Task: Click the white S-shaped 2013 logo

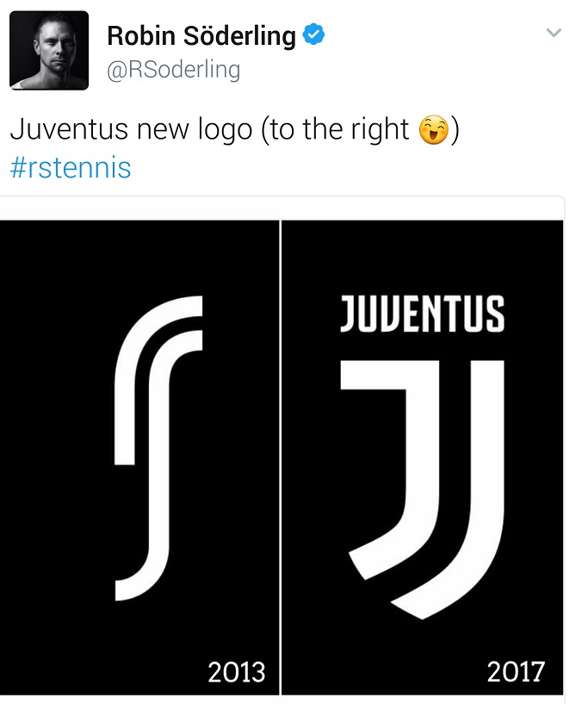Action: (158, 448)
